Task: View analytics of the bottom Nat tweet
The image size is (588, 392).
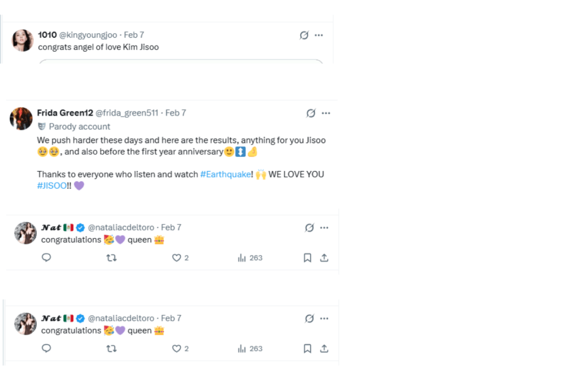Action: (250, 348)
